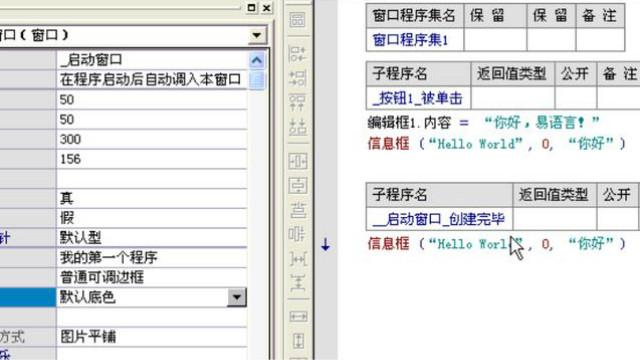Click the code line 编辑框1.内容 = “你好，易语言！”
The height and width of the screenshot is (360, 640).
click(483, 122)
